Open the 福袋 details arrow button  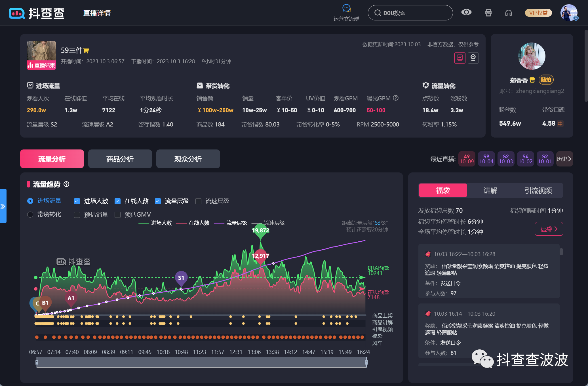click(x=549, y=229)
